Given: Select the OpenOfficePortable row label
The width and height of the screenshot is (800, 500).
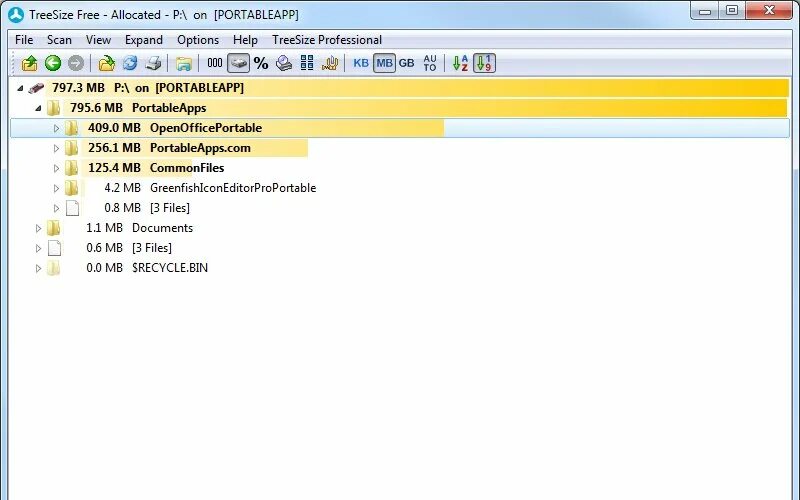Looking at the screenshot, I should (x=206, y=128).
